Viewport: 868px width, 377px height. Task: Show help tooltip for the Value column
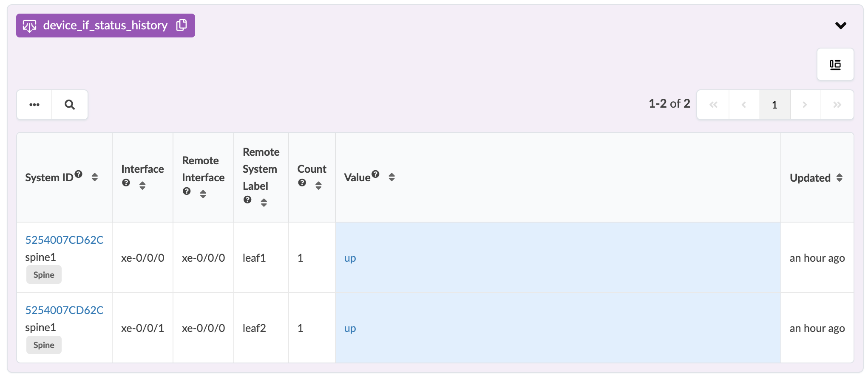pyautogui.click(x=375, y=174)
